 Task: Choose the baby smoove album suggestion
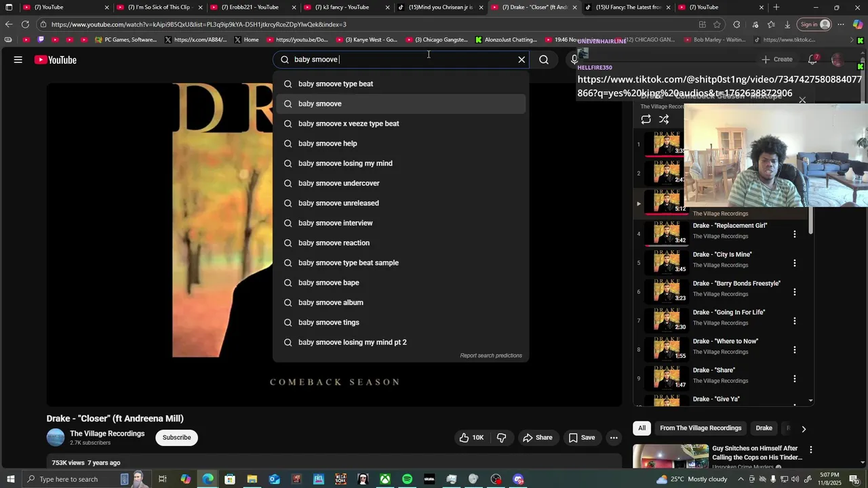point(401,302)
